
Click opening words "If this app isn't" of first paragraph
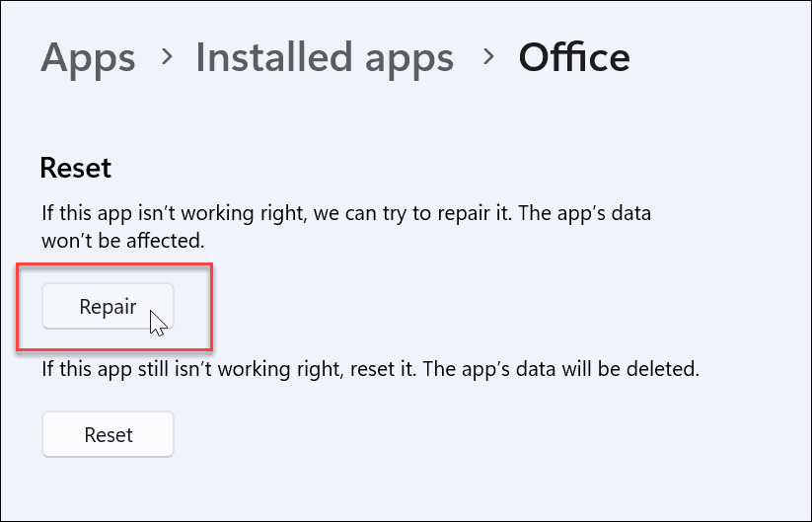tap(107, 214)
